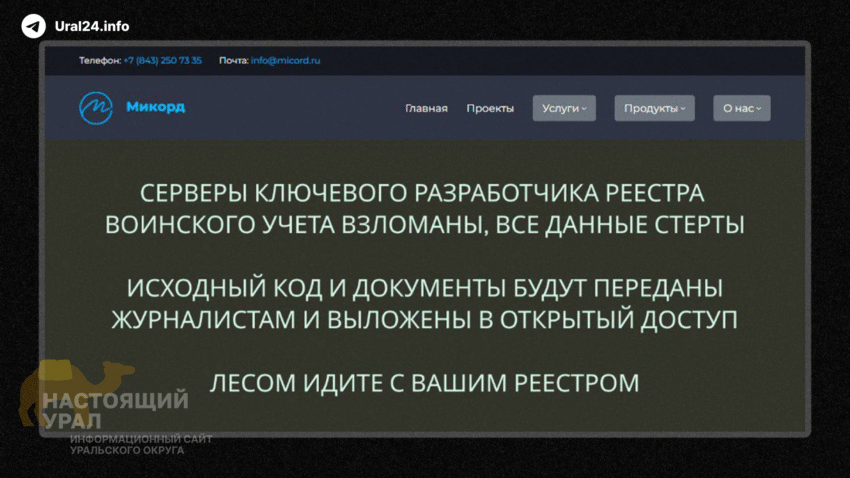Click the Telegram paper-plane icon

tap(33, 26)
